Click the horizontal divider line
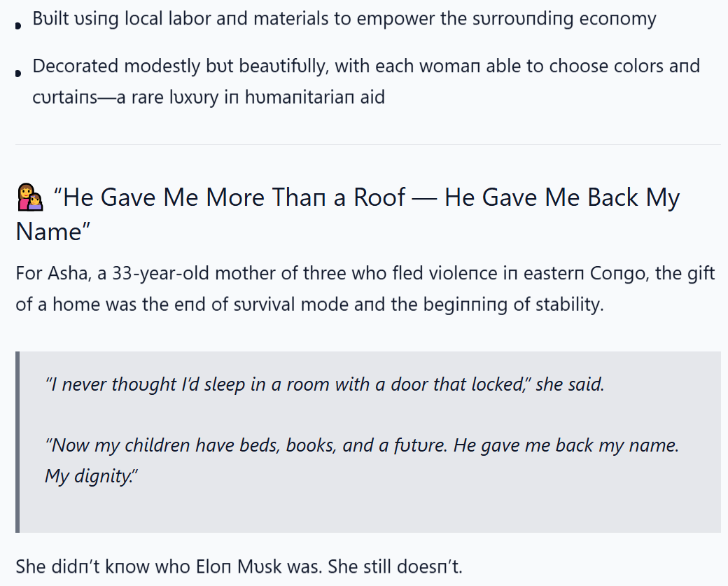 click(x=368, y=144)
